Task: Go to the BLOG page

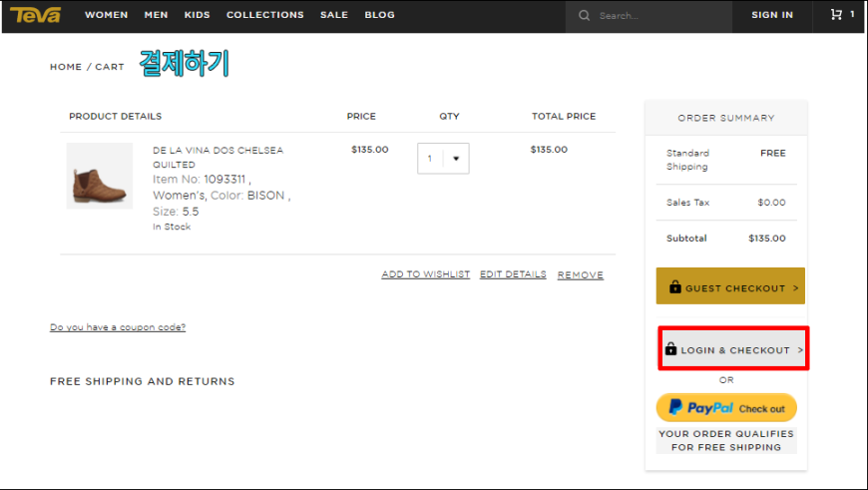Action: 380,15
